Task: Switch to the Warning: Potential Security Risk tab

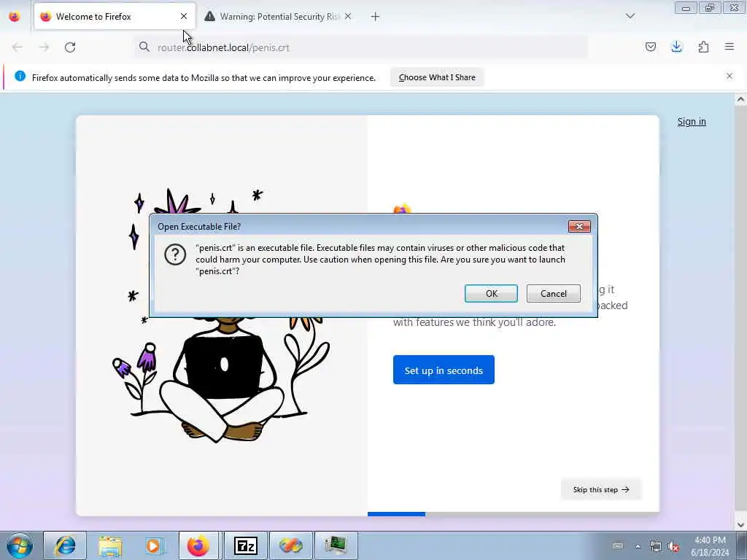Action: (279, 17)
